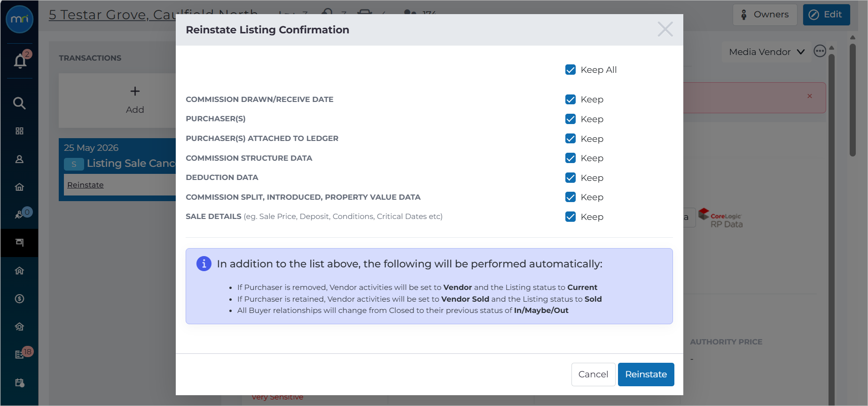Confirm with the blue Reinstate button
Screen dimensions: 868x406
point(646,375)
